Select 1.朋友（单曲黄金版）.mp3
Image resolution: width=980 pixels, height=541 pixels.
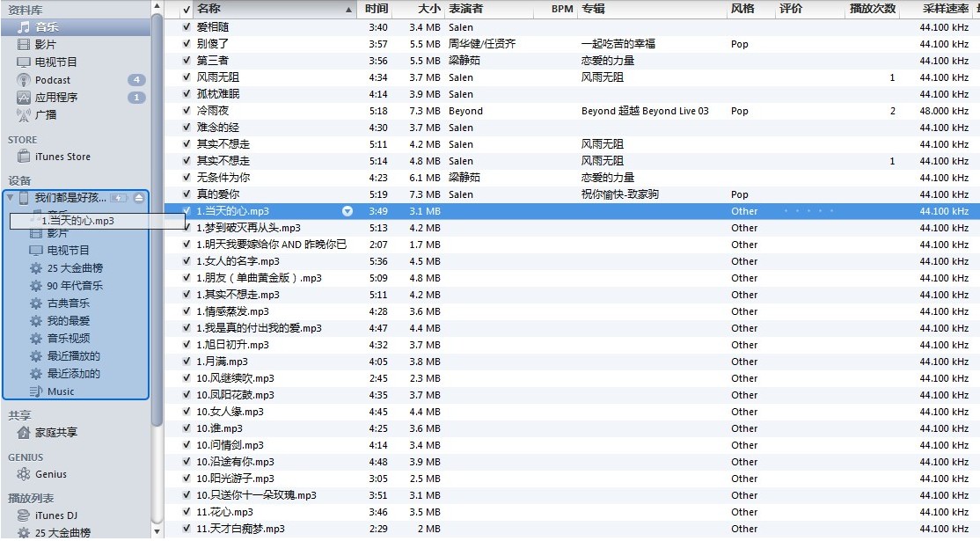point(259,278)
